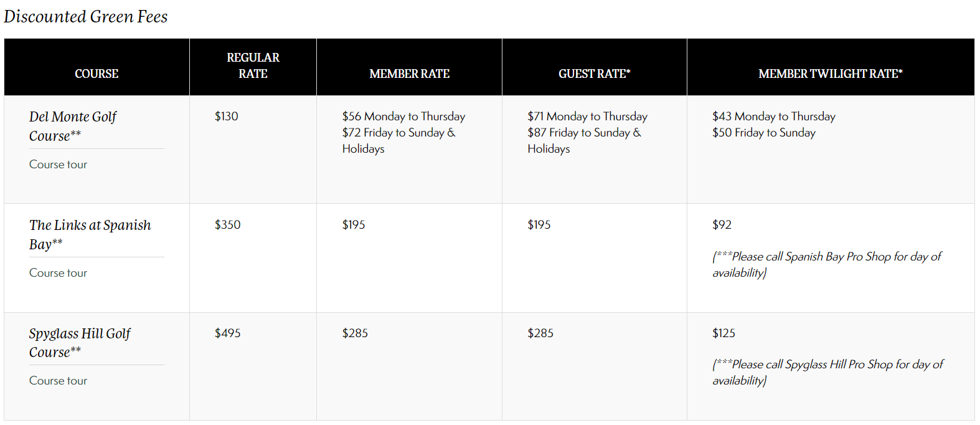Click The Links at Spanish Bay name
Viewport: 980px width, 425px height.
click(90, 234)
